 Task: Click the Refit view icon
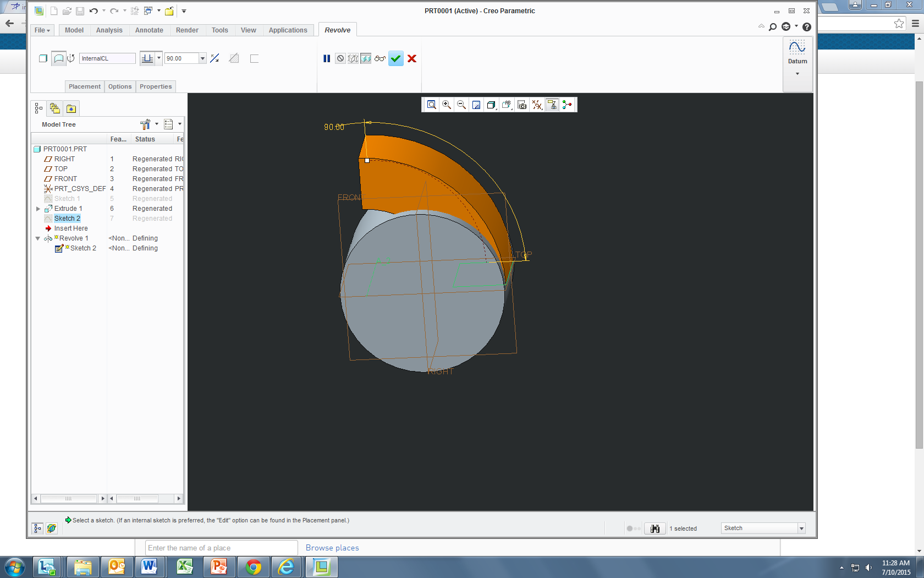point(432,105)
